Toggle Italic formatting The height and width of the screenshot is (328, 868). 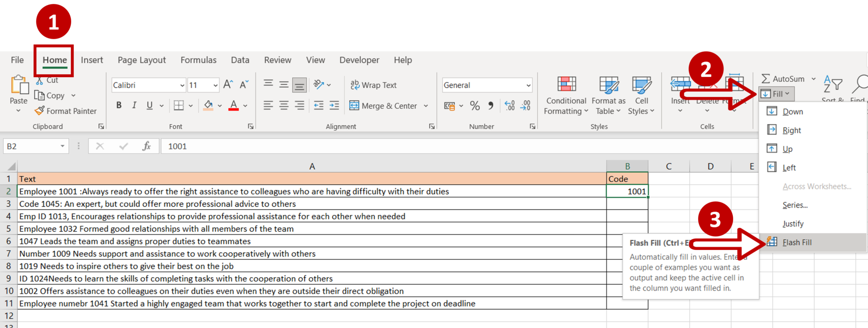click(134, 105)
